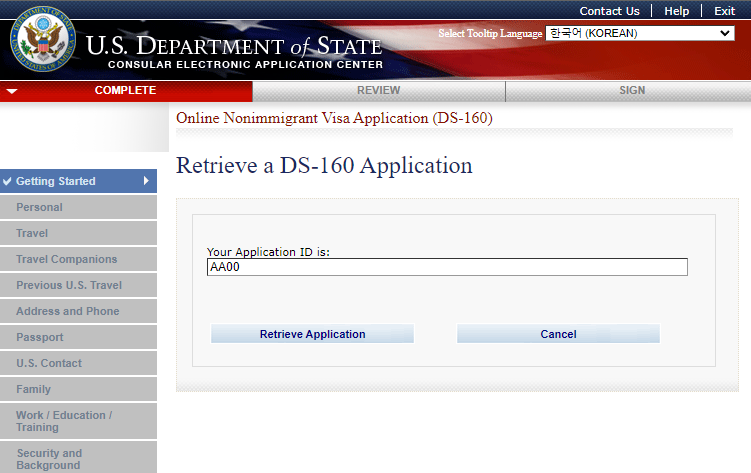Open Work / Education / Training section
The height and width of the screenshot is (473, 751).
(x=79, y=421)
